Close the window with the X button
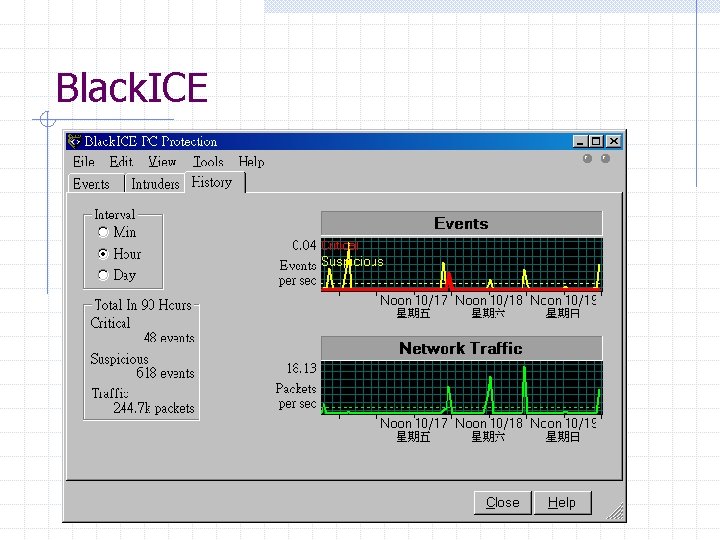The width and height of the screenshot is (720, 540). coord(614,141)
